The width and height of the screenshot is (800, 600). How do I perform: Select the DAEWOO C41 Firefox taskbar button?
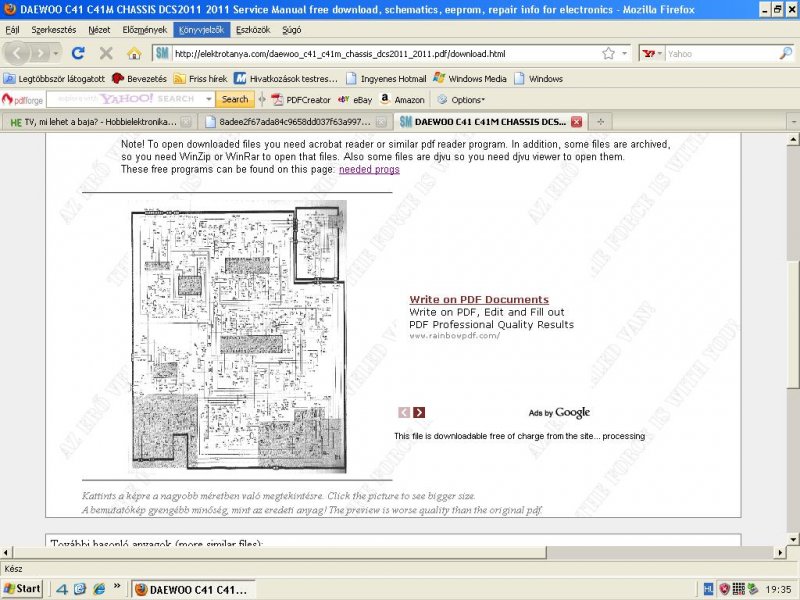point(192,590)
